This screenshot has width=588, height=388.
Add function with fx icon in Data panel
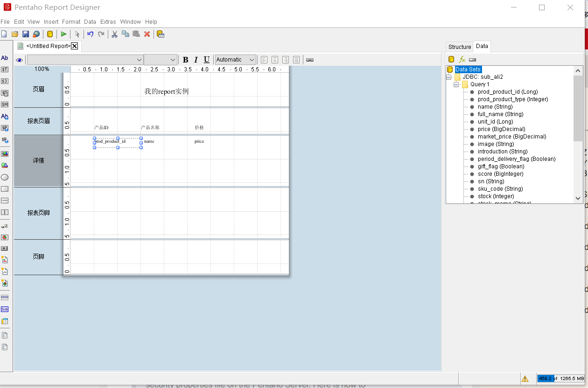tap(462, 59)
